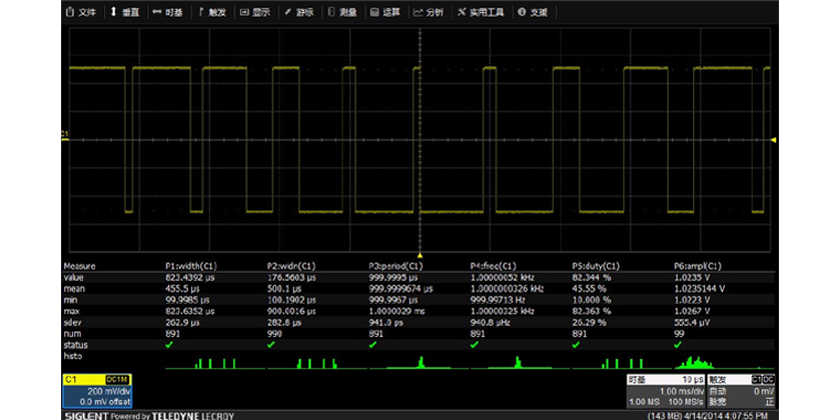The height and width of the screenshot is (420, 840).
Task: Click the trigger level marker on right edge
Action: tap(771, 141)
